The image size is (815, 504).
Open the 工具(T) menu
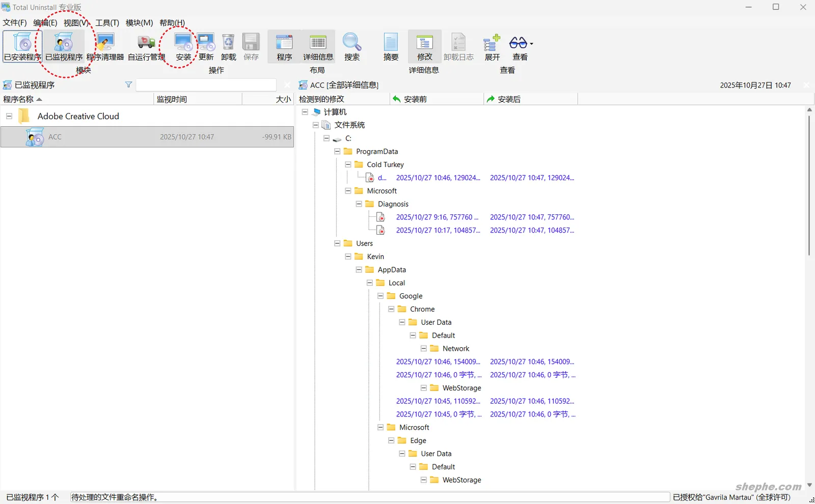pyautogui.click(x=107, y=23)
